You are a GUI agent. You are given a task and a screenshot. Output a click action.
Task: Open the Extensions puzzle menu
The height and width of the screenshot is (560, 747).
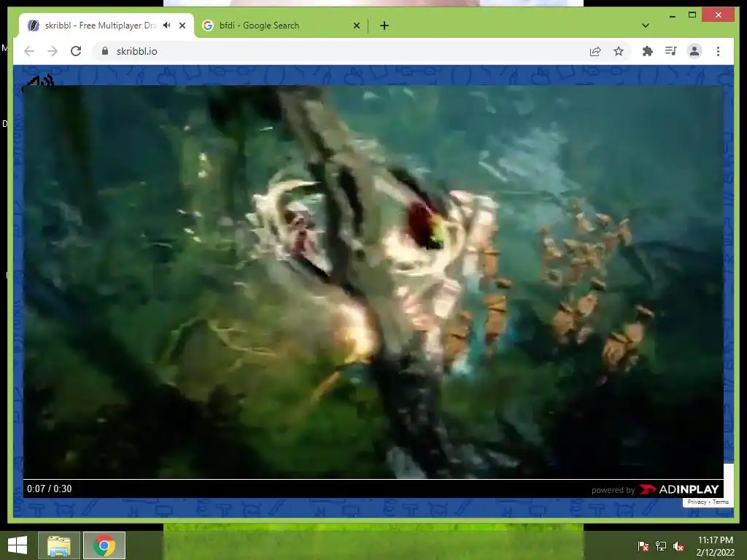pos(648,51)
